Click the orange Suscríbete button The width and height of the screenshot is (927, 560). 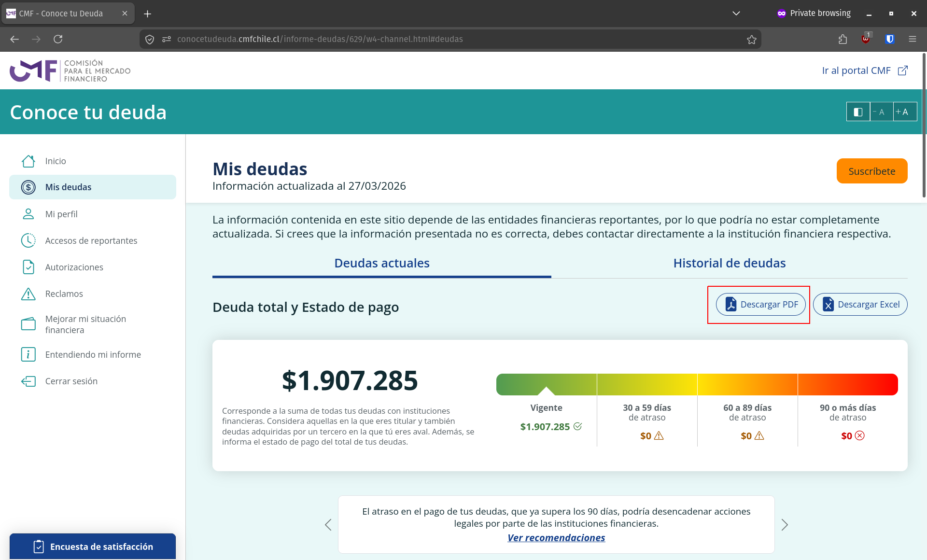click(871, 171)
